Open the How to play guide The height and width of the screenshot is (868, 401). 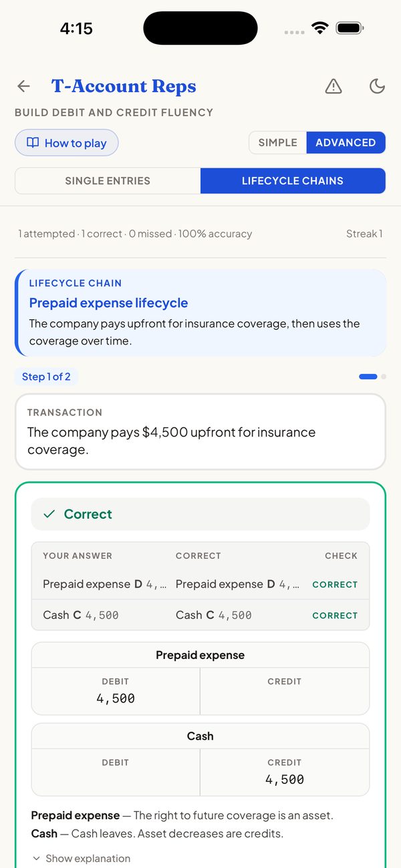coord(67,143)
